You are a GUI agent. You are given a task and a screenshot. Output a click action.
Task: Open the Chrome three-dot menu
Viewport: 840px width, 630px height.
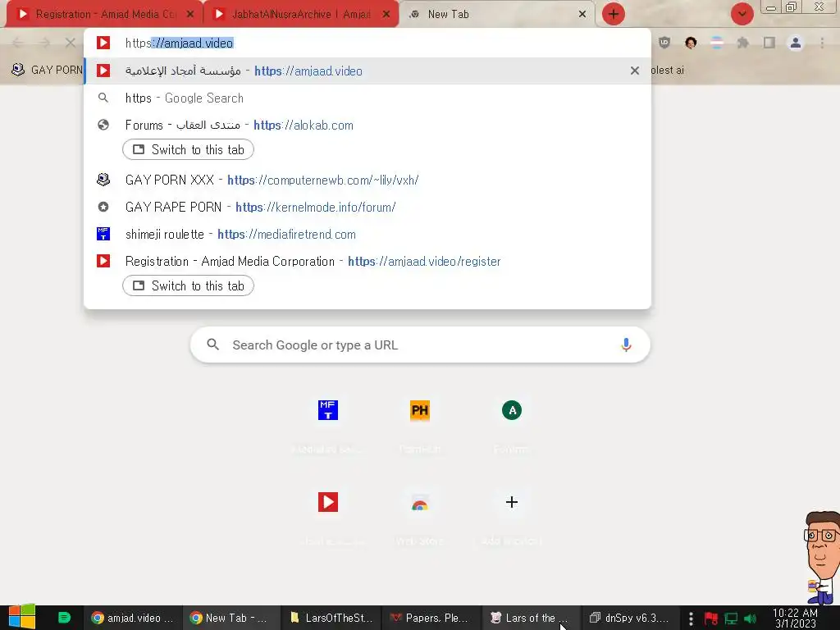[822, 43]
